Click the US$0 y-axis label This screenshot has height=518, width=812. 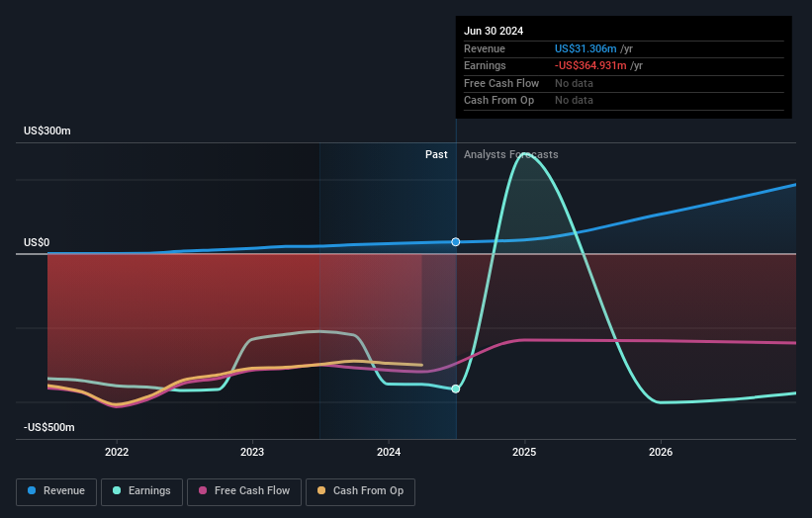click(x=37, y=243)
